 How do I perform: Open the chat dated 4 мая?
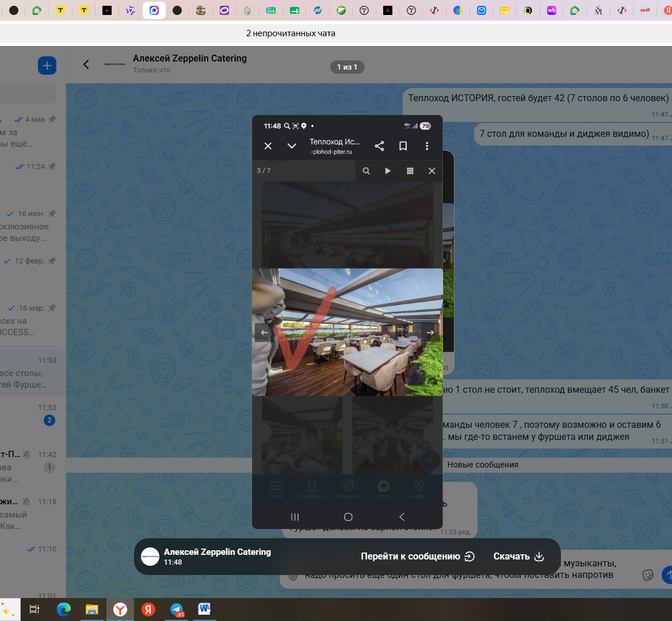point(28,131)
